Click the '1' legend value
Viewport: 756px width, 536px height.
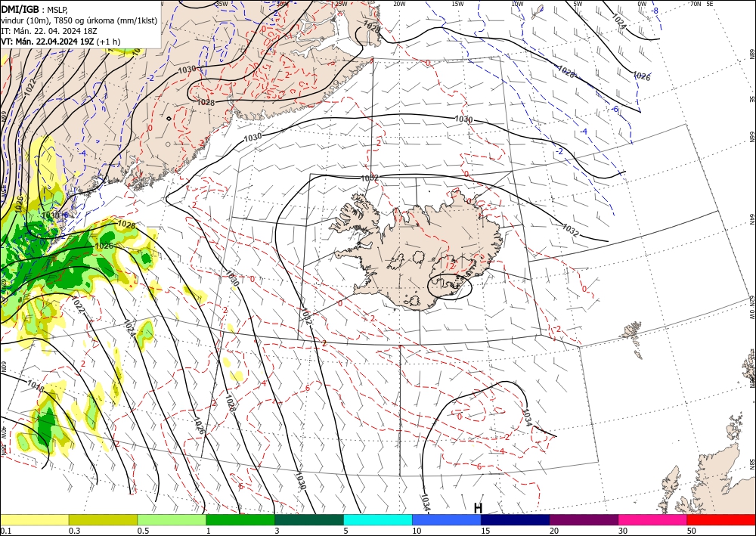pyautogui.click(x=209, y=531)
